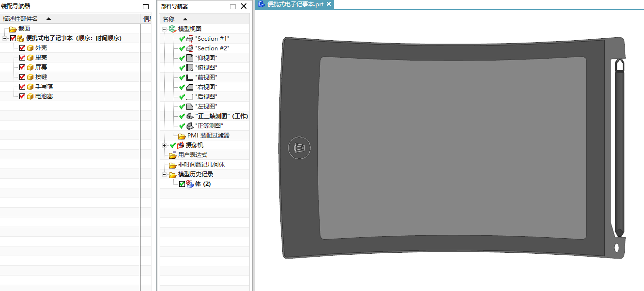This screenshot has width=644, height=291.
Task: Toggle the 里壳 component checkbox
Action: (x=22, y=58)
